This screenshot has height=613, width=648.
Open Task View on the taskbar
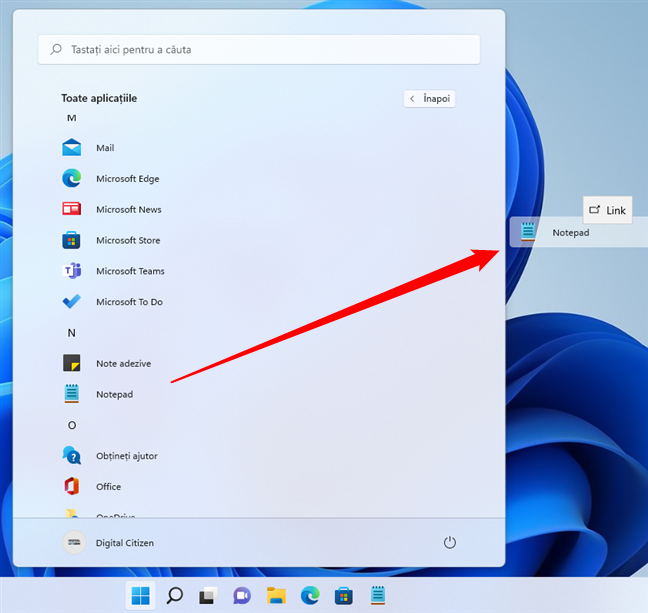coord(208,596)
